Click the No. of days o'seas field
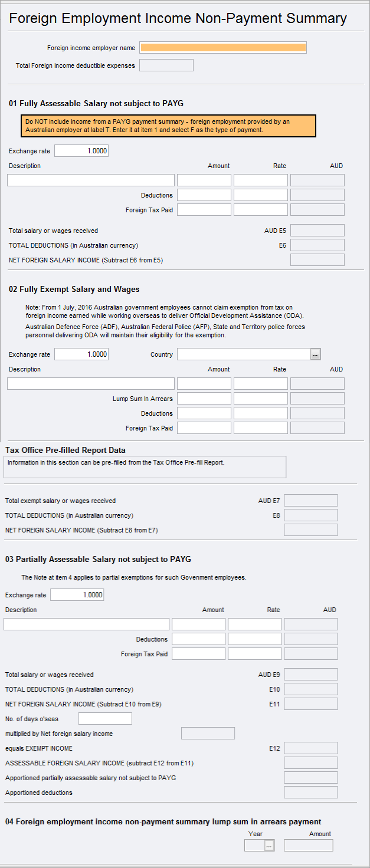Image resolution: width=370 pixels, height=868 pixels. pyautogui.click(x=105, y=719)
